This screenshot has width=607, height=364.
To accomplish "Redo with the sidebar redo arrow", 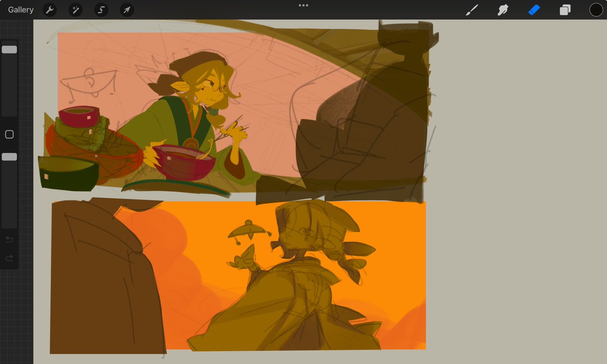I will [9, 258].
